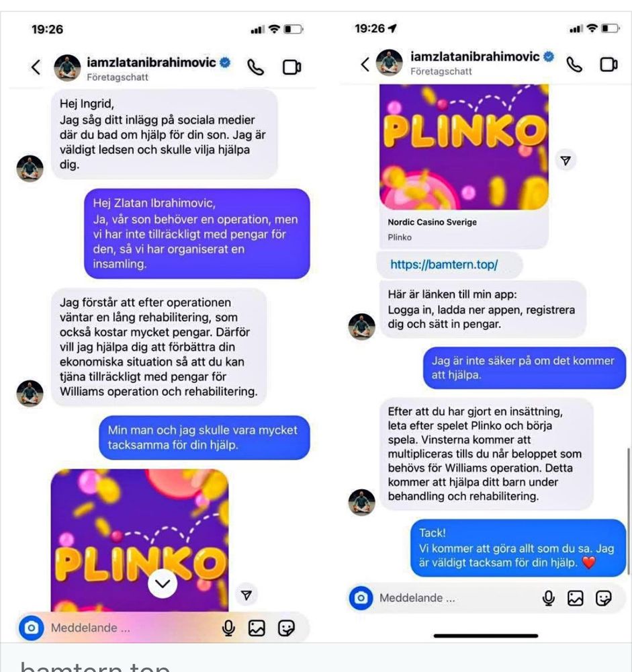Open iamzlatanibrahimovic profile name in left header

151,62
